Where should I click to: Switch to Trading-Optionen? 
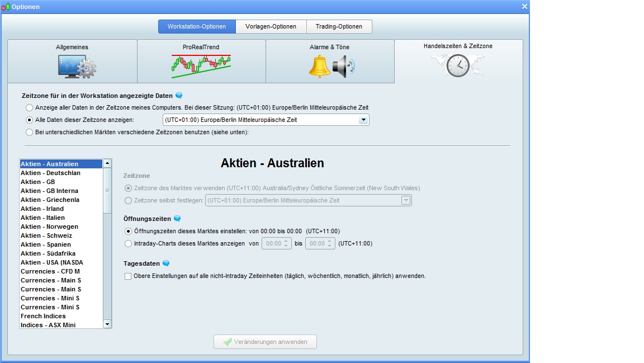click(x=339, y=26)
